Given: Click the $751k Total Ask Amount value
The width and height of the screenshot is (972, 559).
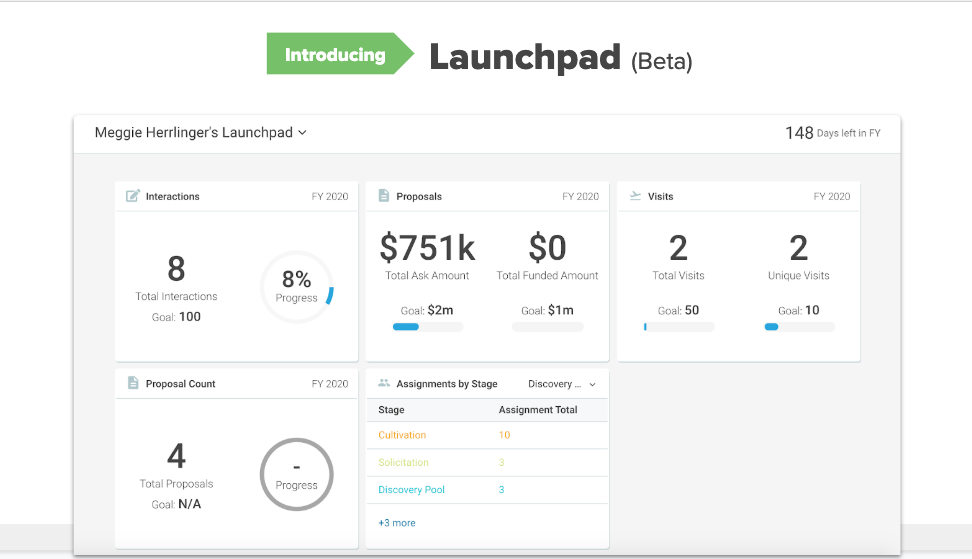Looking at the screenshot, I should click(x=428, y=247).
